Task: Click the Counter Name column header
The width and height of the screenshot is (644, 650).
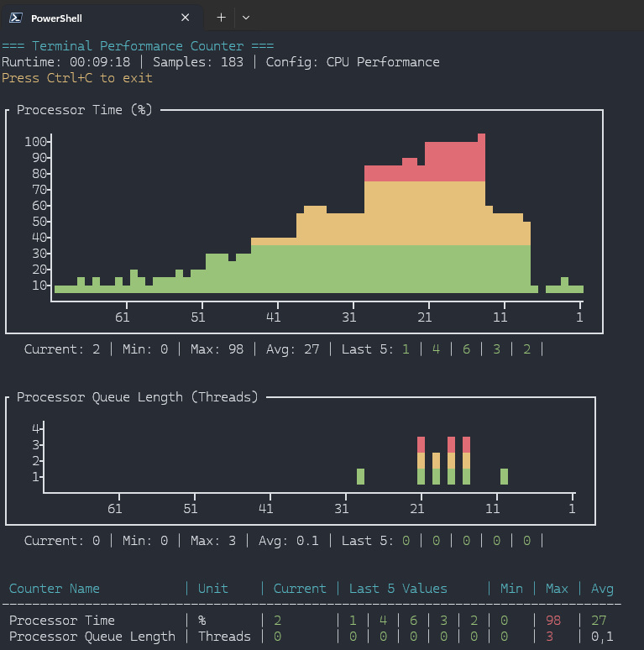Action: click(x=55, y=589)
